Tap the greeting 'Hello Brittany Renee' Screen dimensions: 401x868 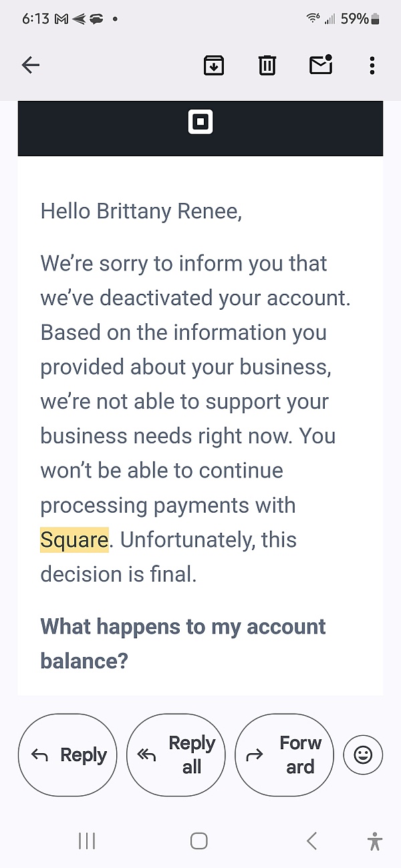(x=141, y=211)
